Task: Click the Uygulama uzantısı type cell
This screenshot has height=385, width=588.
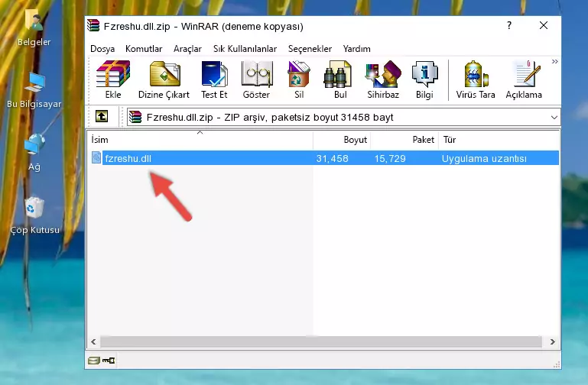Action: (x=484, y=158)
